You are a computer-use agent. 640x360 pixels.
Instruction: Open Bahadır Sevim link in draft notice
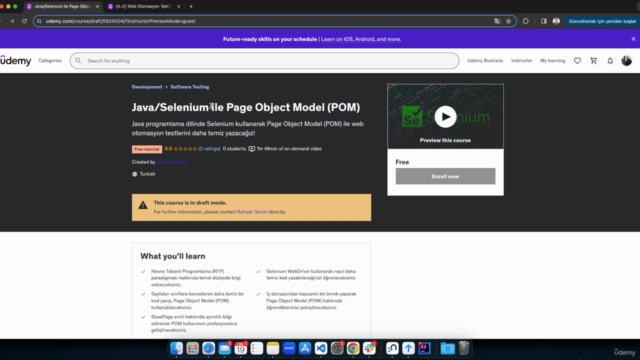coord(252,212)
